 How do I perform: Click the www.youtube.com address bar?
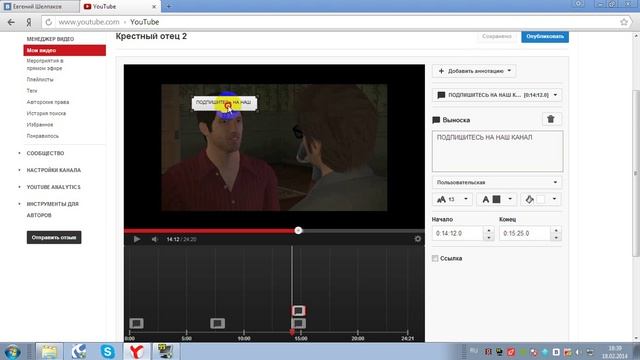pos(335,22)
